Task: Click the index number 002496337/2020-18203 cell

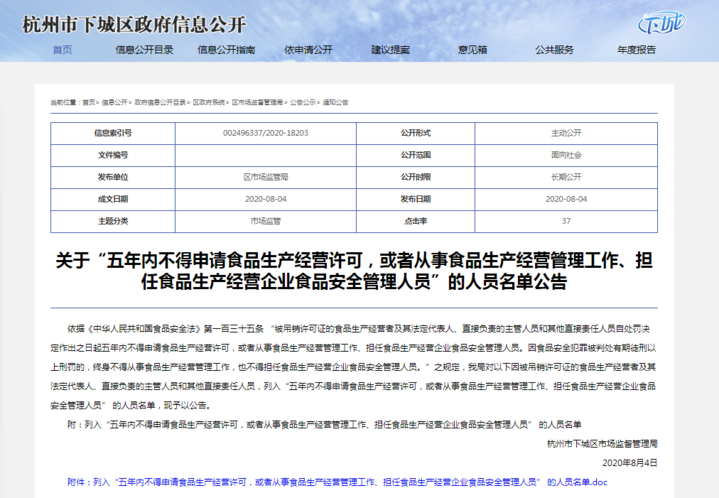Action: pos(265,132)
